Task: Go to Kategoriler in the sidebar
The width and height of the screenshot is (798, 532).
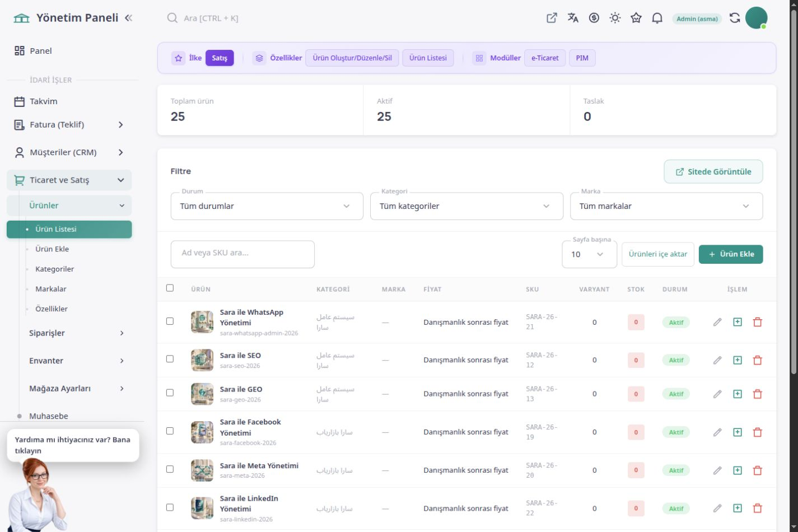Action: click(55, 269)
